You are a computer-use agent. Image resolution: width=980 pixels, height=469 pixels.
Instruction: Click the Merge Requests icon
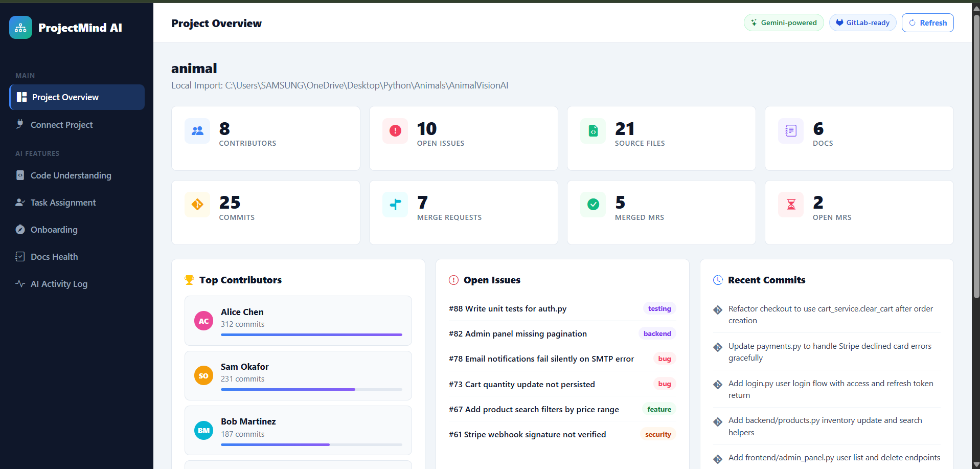point(395,205)
